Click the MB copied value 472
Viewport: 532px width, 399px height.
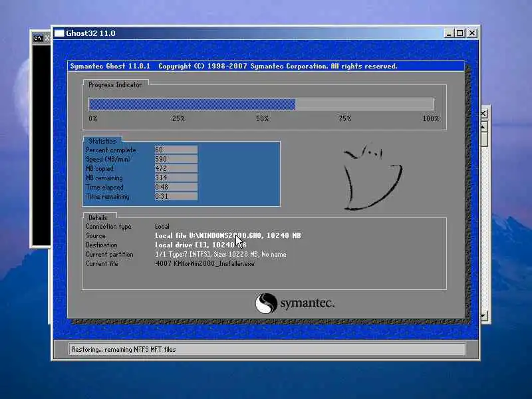click(x=176, y=168)
